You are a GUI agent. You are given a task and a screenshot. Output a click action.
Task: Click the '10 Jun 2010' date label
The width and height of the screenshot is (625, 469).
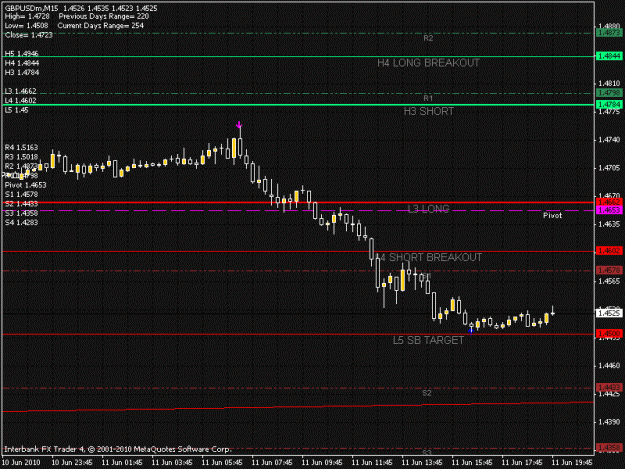[21, 463]
